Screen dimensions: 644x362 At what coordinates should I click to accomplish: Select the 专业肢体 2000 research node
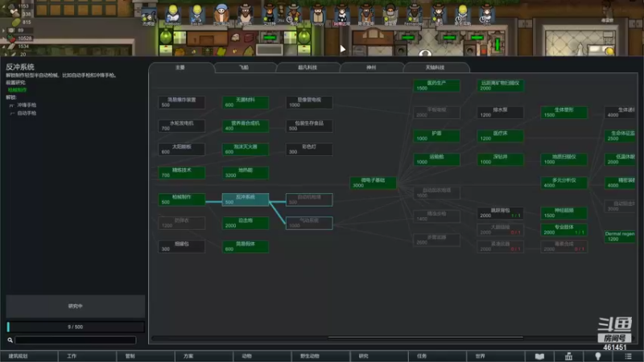coord(563,229)
